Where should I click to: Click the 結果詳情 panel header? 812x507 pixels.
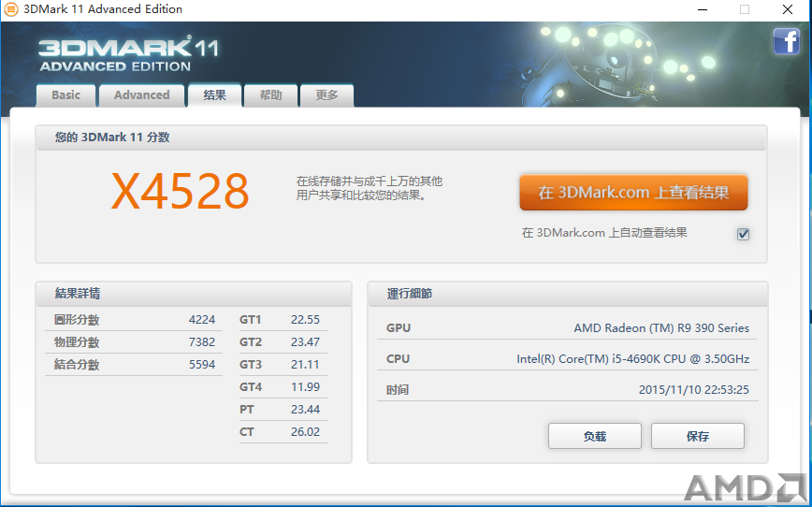point(194,294)
